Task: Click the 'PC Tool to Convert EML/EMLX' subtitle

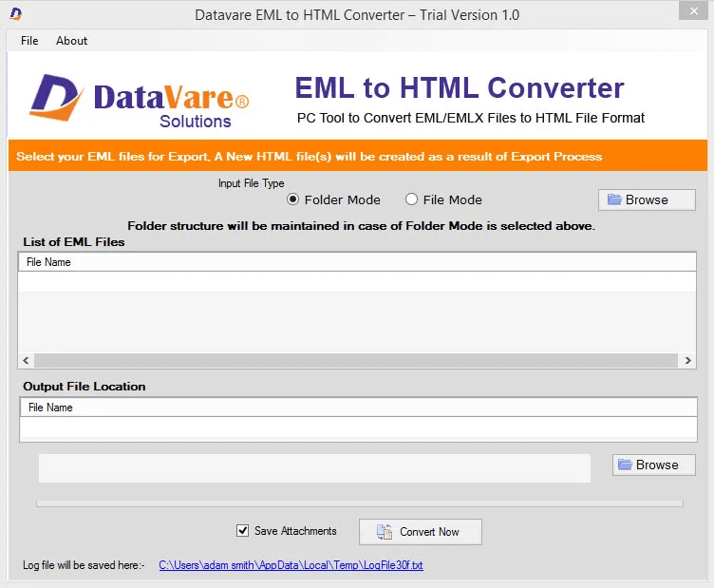Action: 470,118
